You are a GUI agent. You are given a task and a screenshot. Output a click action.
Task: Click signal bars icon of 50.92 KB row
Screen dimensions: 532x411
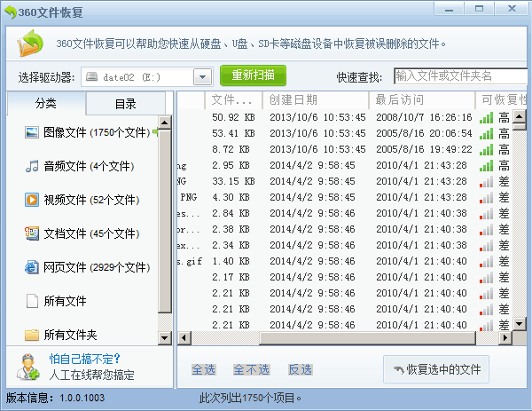click(487, 118)
